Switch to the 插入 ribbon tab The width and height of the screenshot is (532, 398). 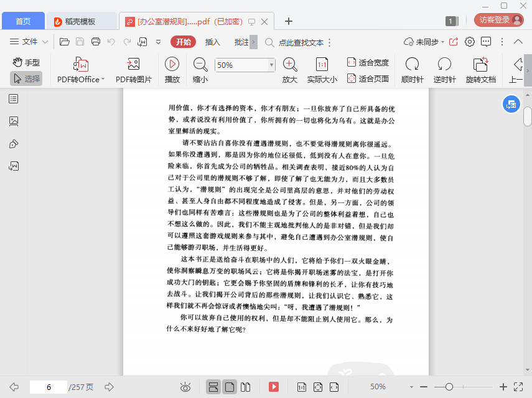[212, 42]
